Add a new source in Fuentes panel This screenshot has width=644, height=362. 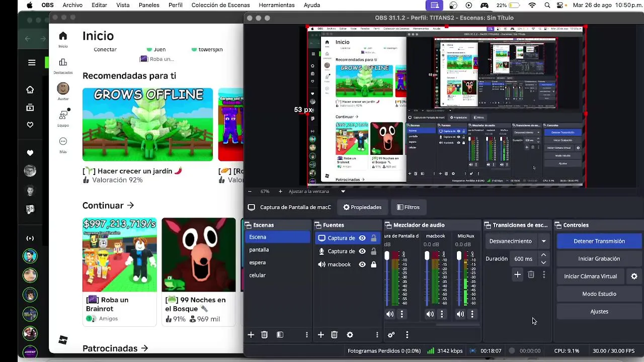pos(320,335)
